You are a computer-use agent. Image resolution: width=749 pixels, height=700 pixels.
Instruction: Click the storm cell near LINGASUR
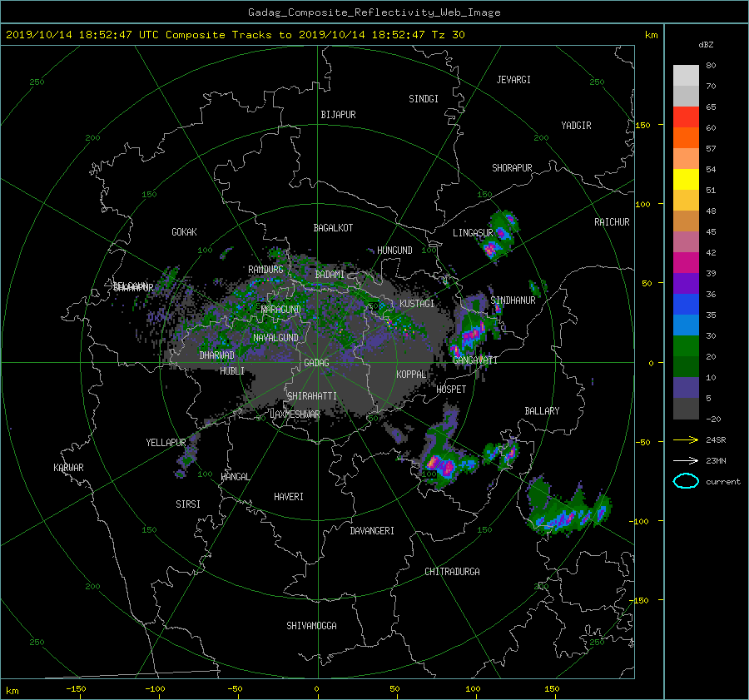click(x=499, y=236)
